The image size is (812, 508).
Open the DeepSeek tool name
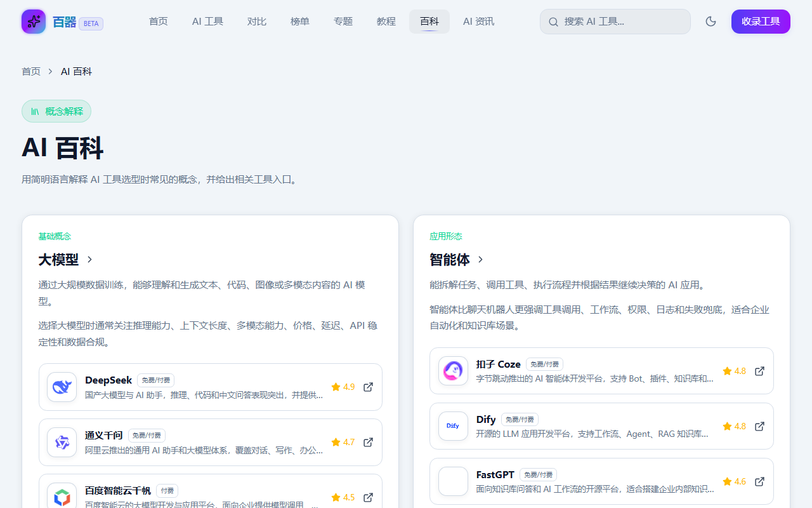click(108, 380)
